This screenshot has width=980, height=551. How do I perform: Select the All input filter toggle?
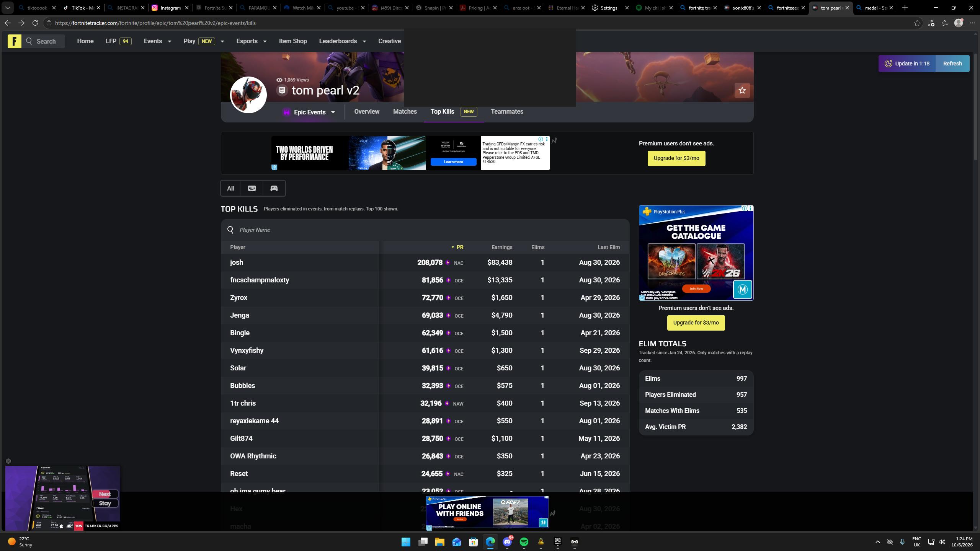click(230, 188)
